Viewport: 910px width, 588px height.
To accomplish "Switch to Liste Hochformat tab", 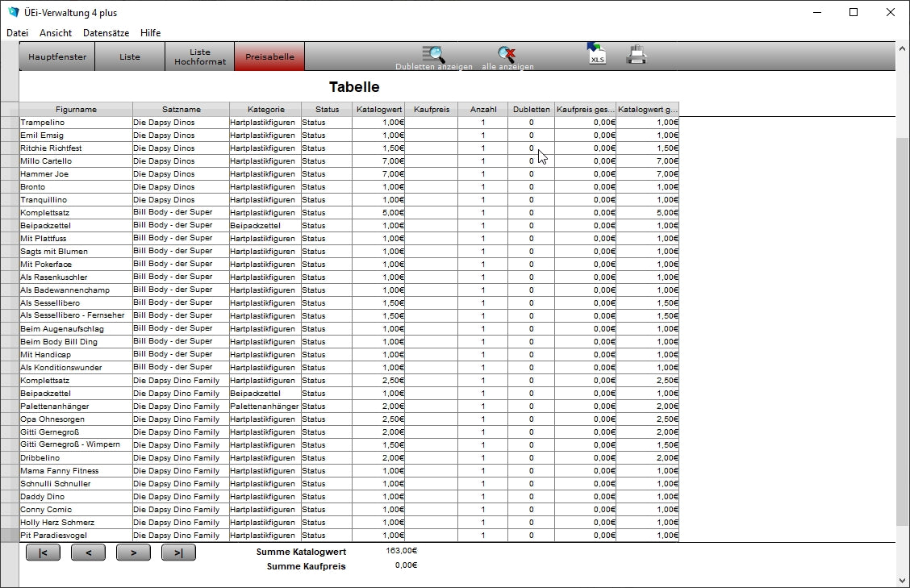I will coord(200,57).
